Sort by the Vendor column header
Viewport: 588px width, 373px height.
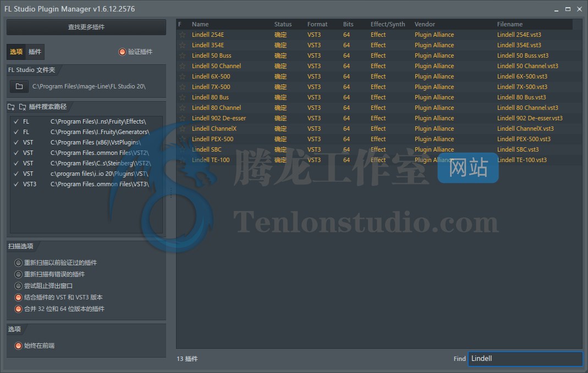(425, 24)
